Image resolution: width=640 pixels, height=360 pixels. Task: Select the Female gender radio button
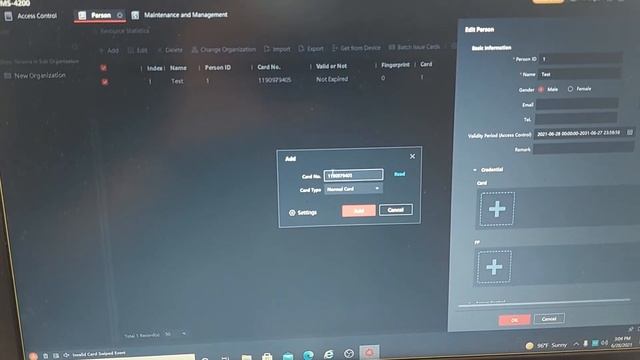coord(570,89)
